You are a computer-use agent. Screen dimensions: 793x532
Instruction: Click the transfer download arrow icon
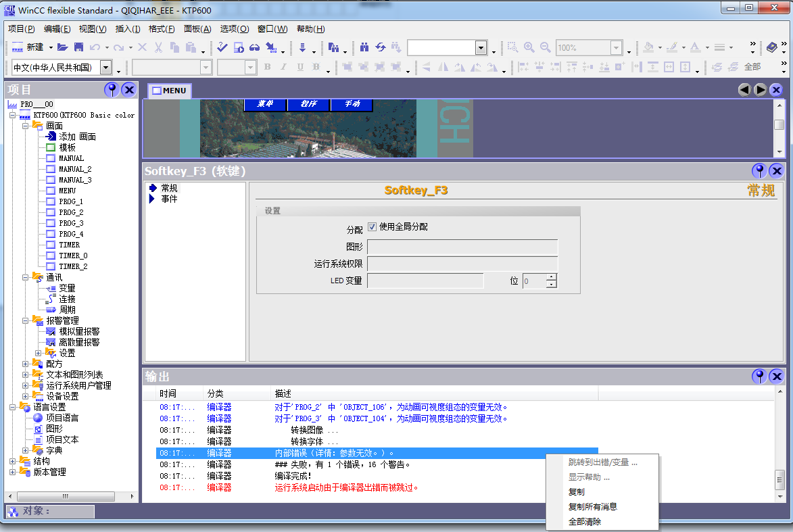tap(302, 47)
